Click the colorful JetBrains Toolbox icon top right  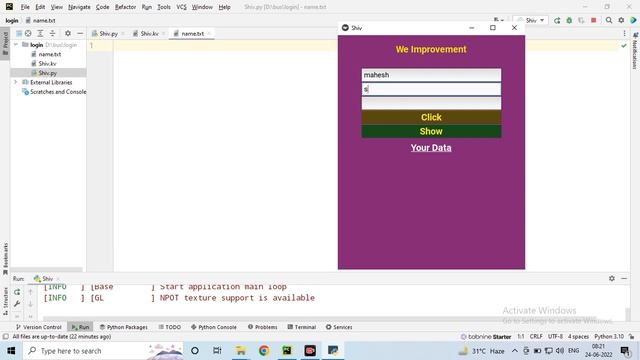tap(633, 20)
